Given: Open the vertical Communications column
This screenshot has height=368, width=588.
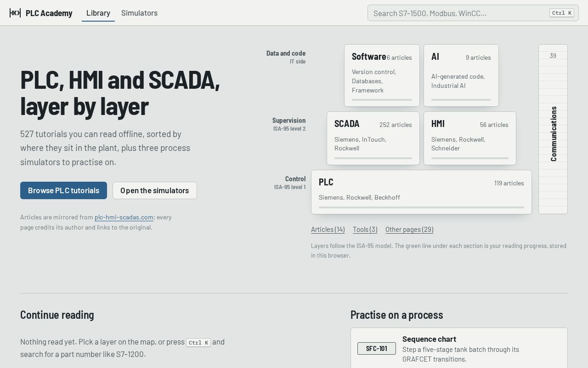Looking at the screenshot, I should [x=553, y=129].
